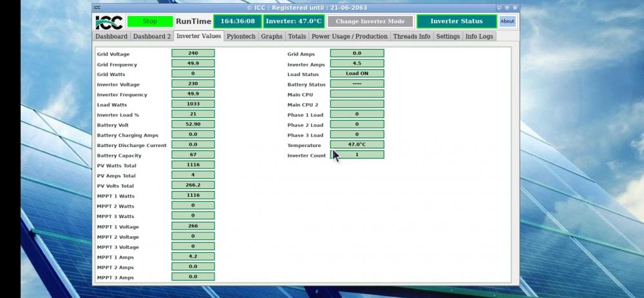The image size is (644, 298).
Task: Click the MPPT 3 Watts value
Action: pyautogui.click(x=193, y=215)
